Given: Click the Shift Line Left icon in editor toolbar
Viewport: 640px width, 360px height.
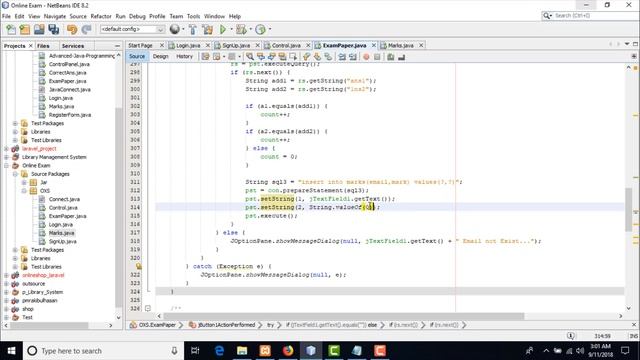Looking at the screenshot, I should pyautogui.click(x=342, y=57).
